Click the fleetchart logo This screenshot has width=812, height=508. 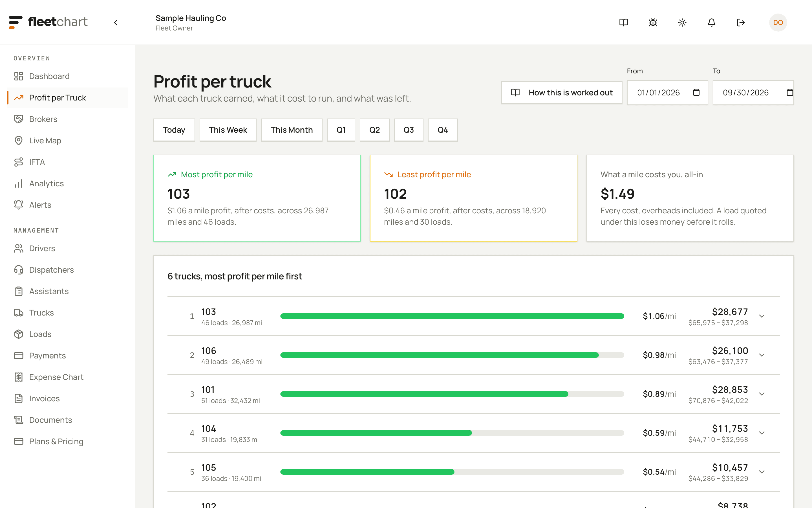point(48,22)
